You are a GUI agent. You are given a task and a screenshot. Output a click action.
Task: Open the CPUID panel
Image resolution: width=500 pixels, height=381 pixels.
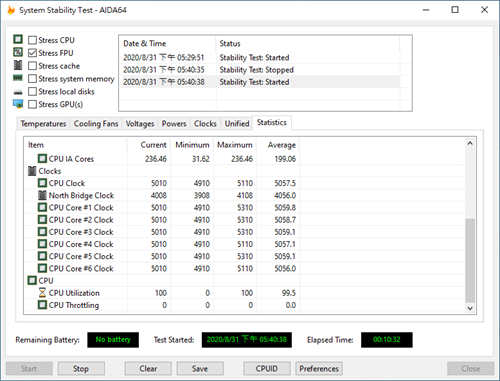click(x=267, y=369)
